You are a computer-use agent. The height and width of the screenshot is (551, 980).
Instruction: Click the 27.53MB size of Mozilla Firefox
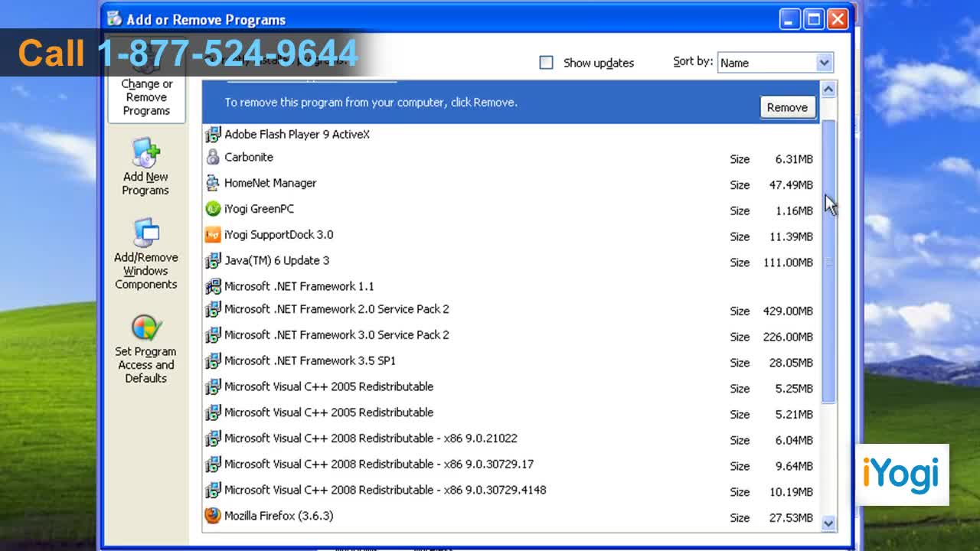[791, 518]
